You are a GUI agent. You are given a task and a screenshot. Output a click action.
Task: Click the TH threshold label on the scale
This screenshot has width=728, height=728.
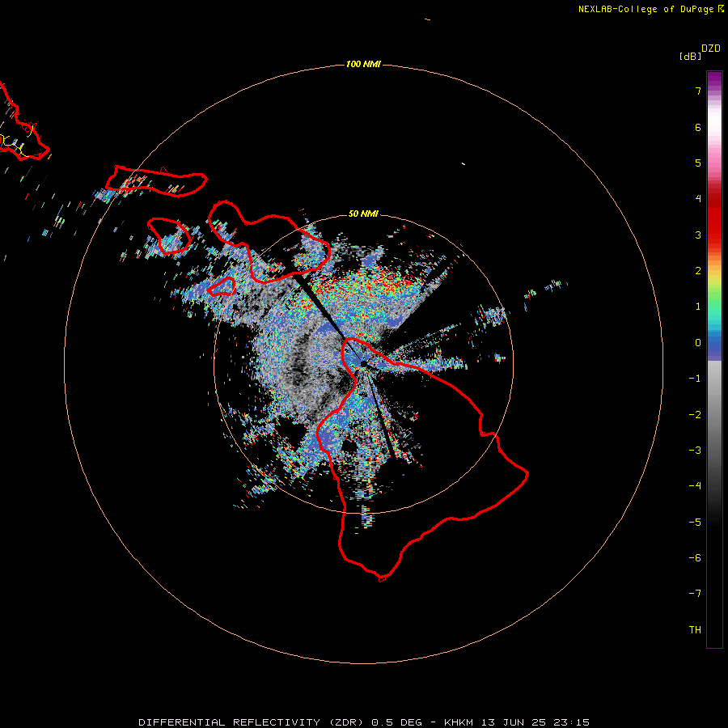pyautogui.click(x=695, y=630)
